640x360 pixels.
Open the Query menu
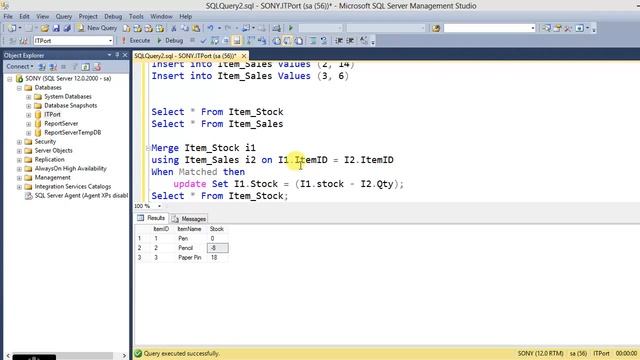click(x=64, y=16)
